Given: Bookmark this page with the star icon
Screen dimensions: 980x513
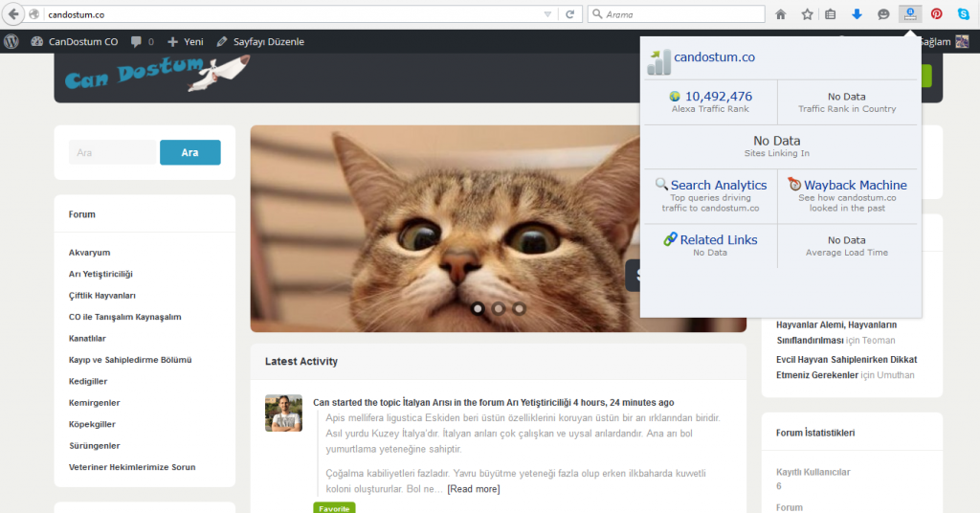Looking at the screenshot, I should click(x=807, y=14).
